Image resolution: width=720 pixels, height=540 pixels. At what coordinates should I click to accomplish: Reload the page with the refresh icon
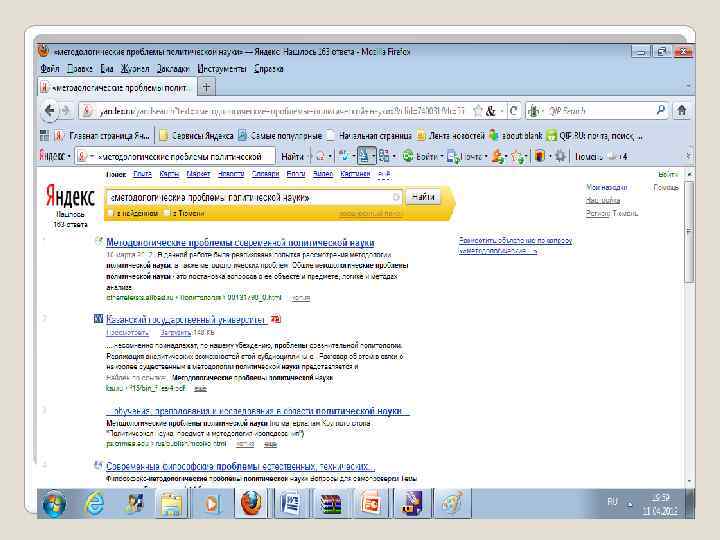coord(514,111)
